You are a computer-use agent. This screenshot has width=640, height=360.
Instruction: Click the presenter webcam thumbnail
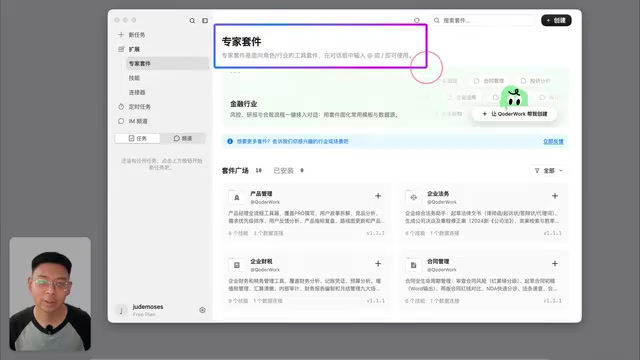[50, 294]
